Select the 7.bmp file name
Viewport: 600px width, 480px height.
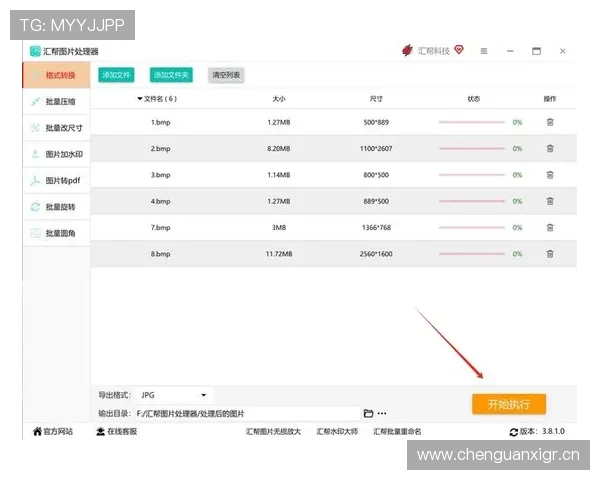(160, 227)
